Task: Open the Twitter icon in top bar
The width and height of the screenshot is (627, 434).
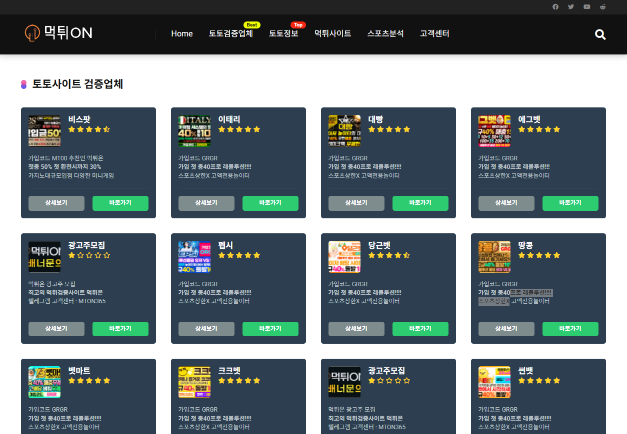Action: coord(572,7)
